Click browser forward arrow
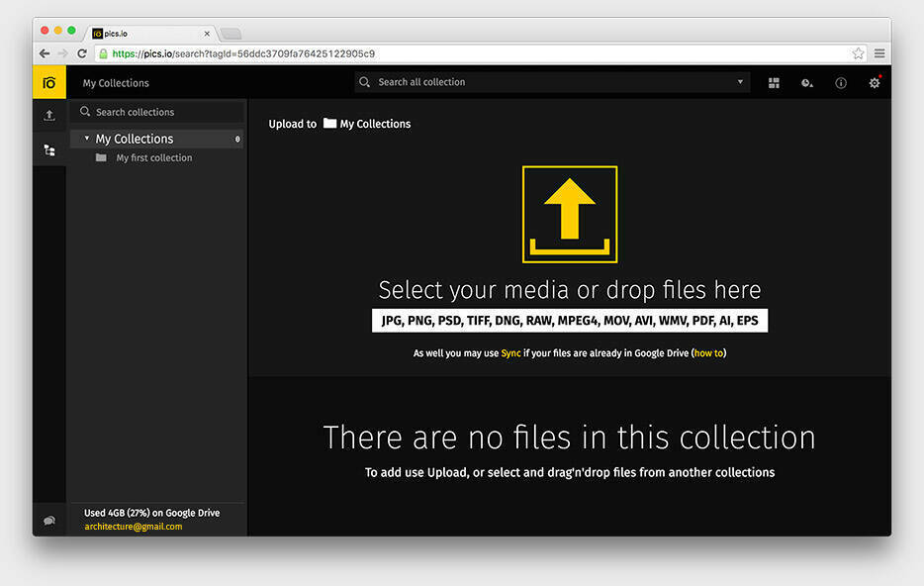The image size is (924, 586). [x=63, y=53]
